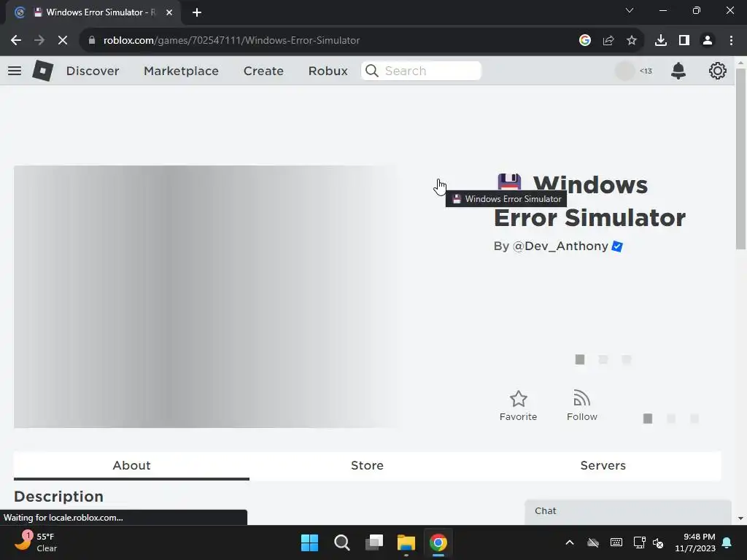The height and width of the screenshot is (560, 747).
Task: Bookmark this tab with the star icon
Action: pyautogui.click(x=632, y=41)
